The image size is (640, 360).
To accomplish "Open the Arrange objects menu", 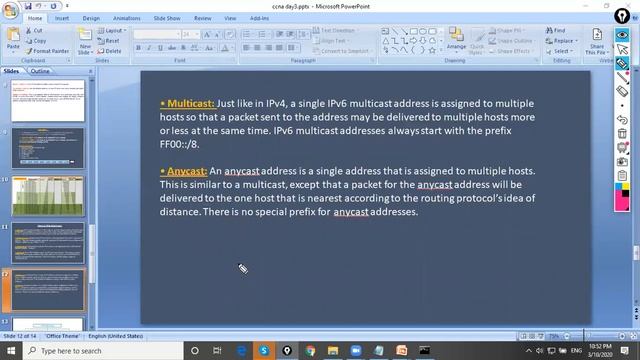I will point(456,39).
